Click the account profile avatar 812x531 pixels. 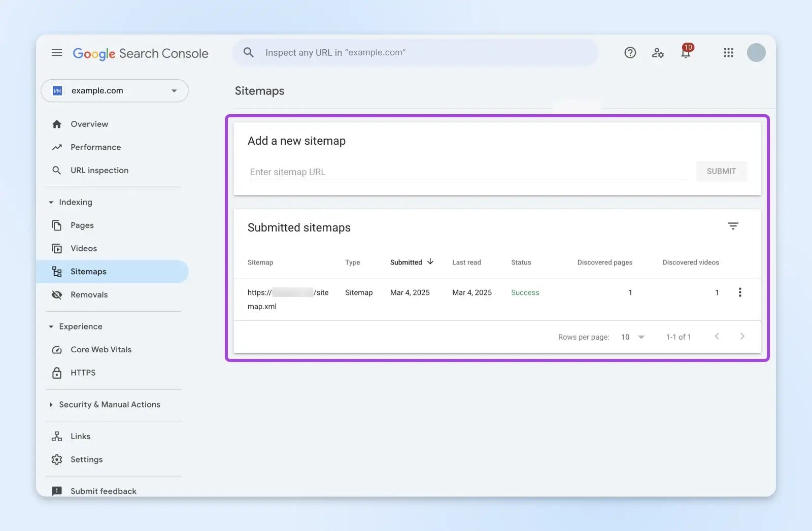756,53
